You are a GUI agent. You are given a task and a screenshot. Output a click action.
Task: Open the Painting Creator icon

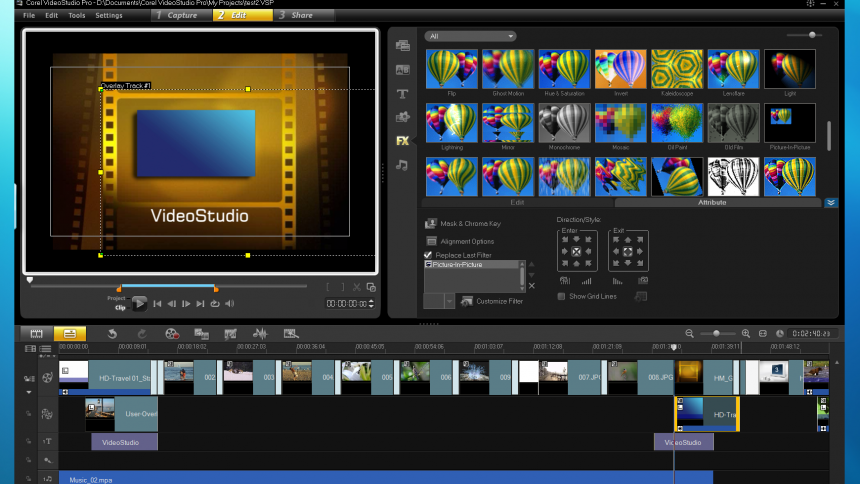point(230,334)
